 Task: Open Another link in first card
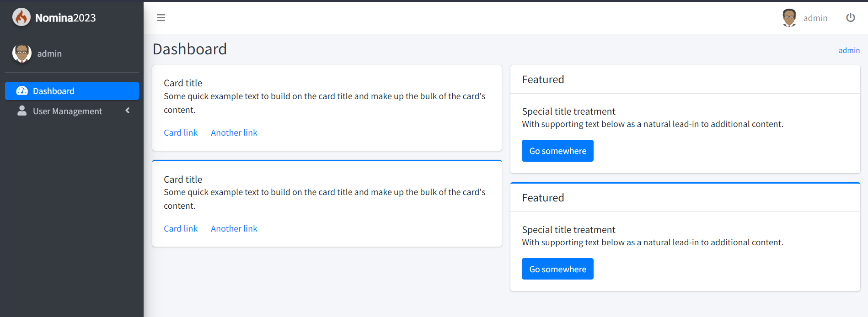point(234,132)
